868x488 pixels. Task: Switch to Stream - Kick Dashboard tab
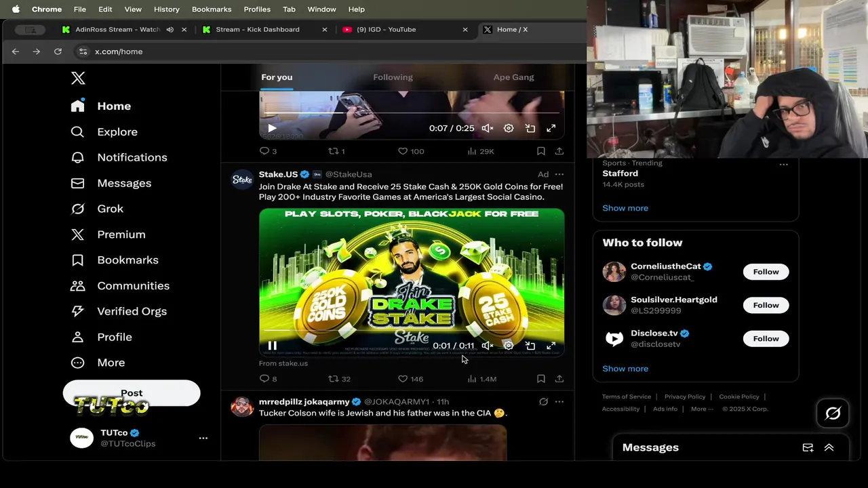tap(264, 30)
